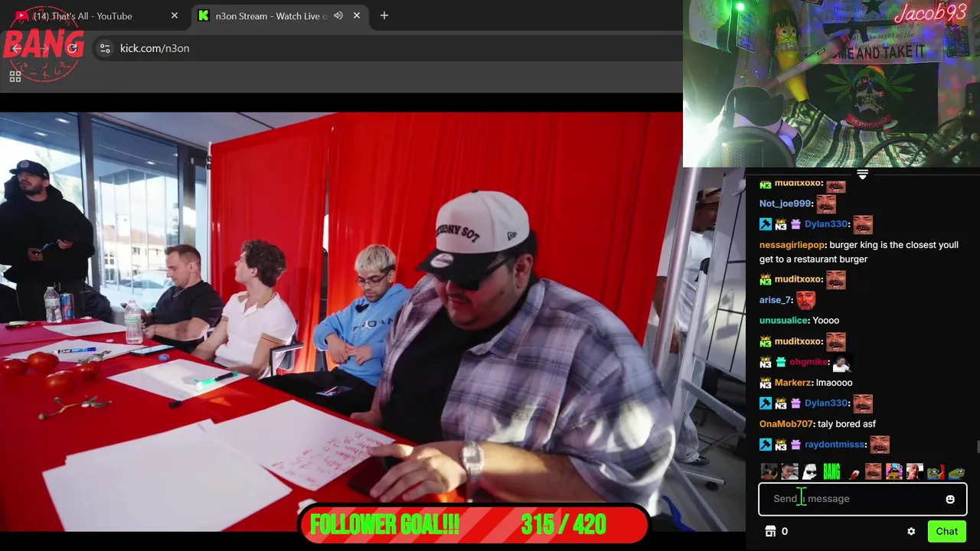Select the 'lmaoooo' chat message
980x551 pixels.
tap(835, 383)
